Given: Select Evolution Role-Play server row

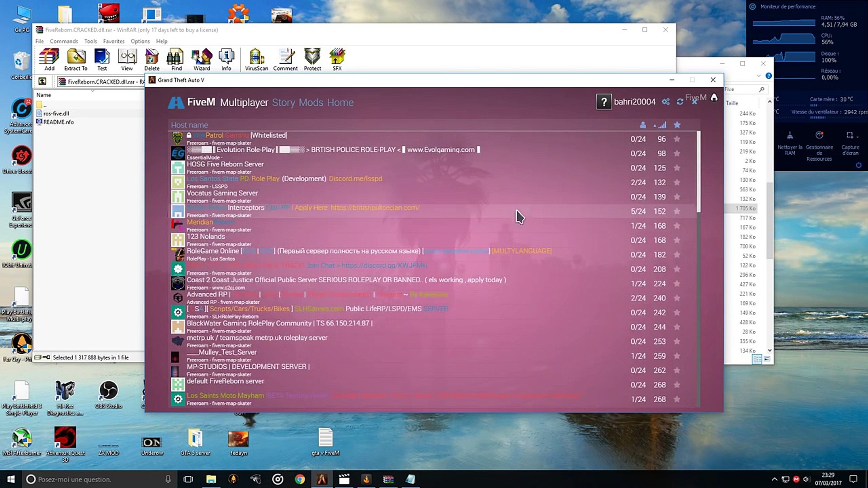Looking at the screenshot, I should click(433, 153).
